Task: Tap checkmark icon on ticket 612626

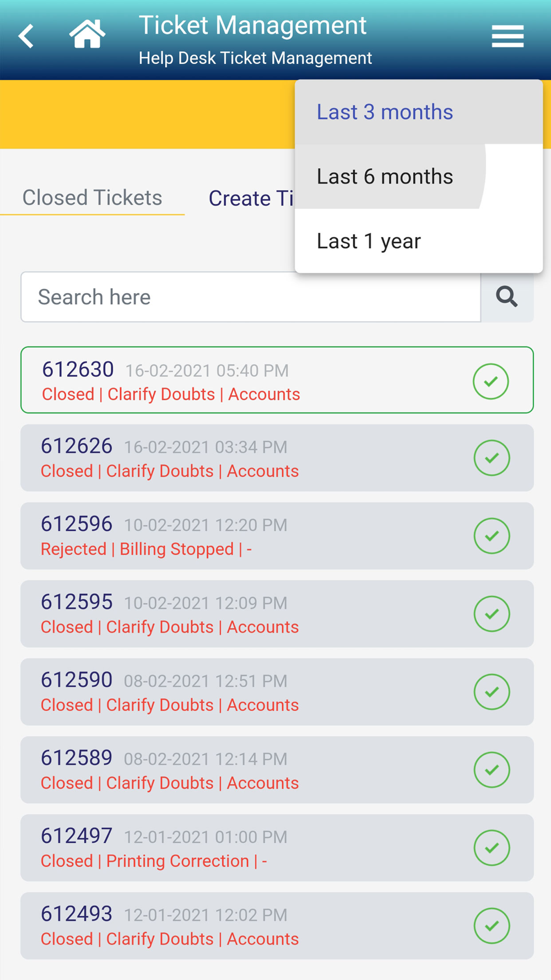Action: [x=491, y=457]
